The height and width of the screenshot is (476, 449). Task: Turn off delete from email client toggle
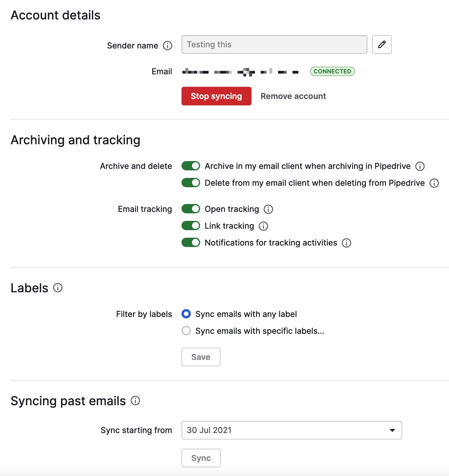point(191,183)
